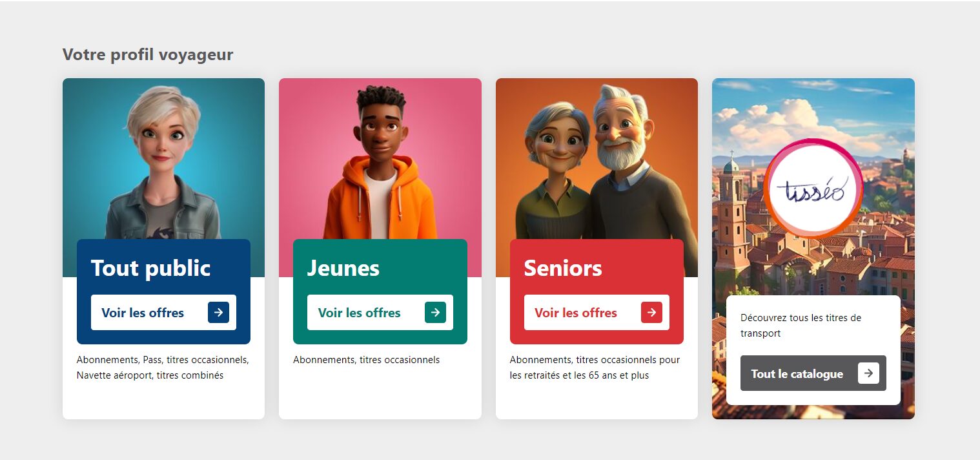
Task: Click the red arrow icon in Seniors card
Action: click(x=651, y=313)
